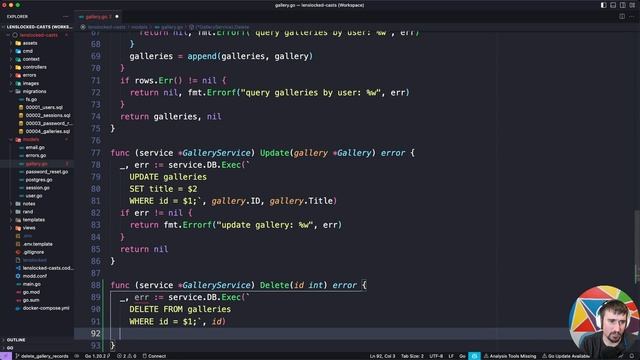Image resolution: width=640 pixels, height=360 pixels.
Task: Open editor More Actions ellipsis menu
Action: (x=632, y=17)
